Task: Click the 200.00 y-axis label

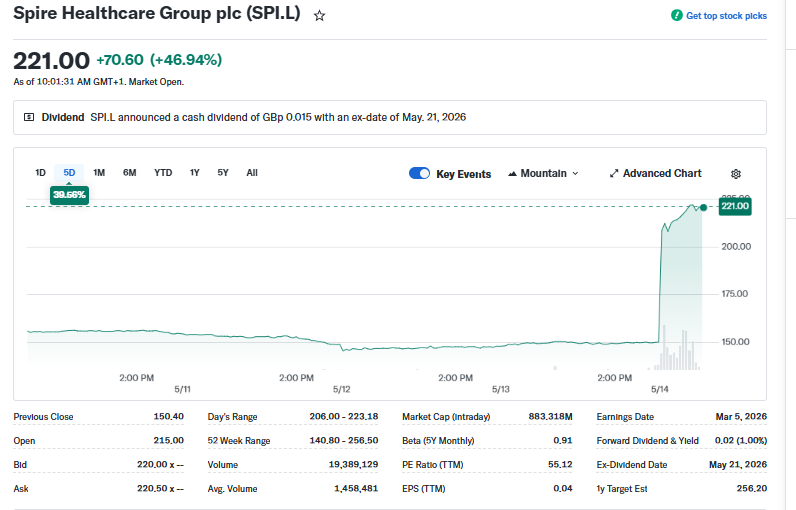Action: click(x=736, y=247)
